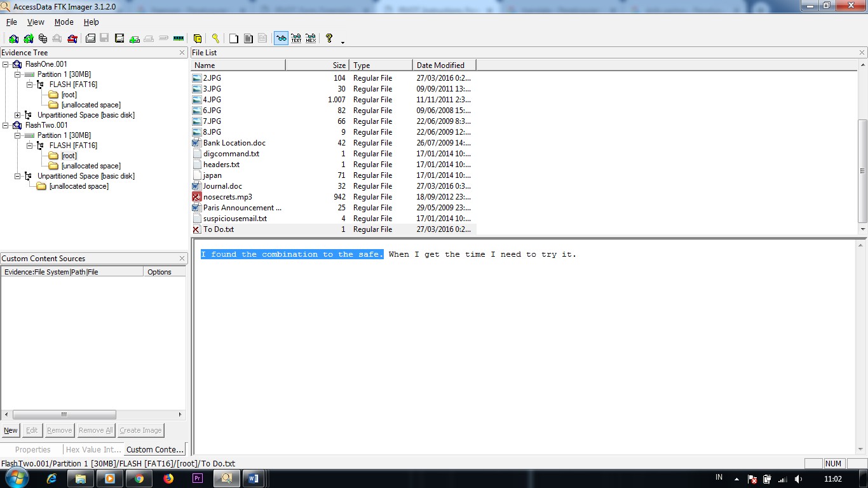The image size is (868, 488).
Task: Collapse FLASH [FAT16] under FlashOne.001
Action: pyautogui.click(x=30, y=85)
